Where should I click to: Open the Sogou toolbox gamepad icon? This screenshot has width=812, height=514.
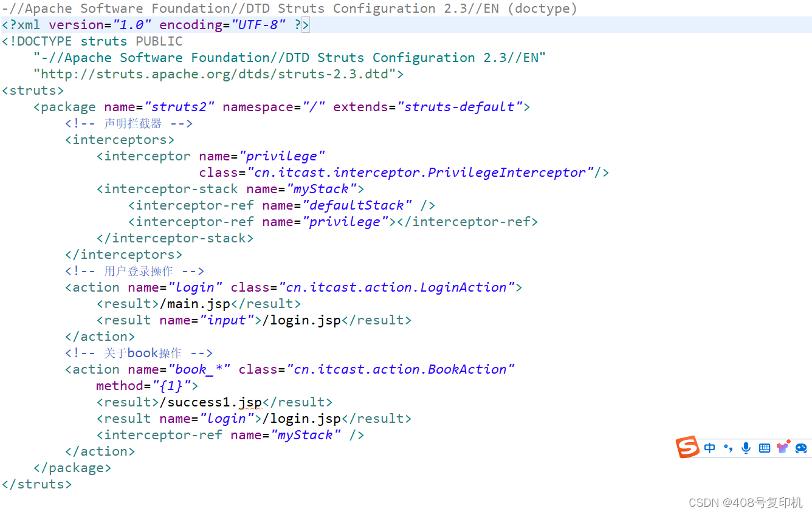802,448
